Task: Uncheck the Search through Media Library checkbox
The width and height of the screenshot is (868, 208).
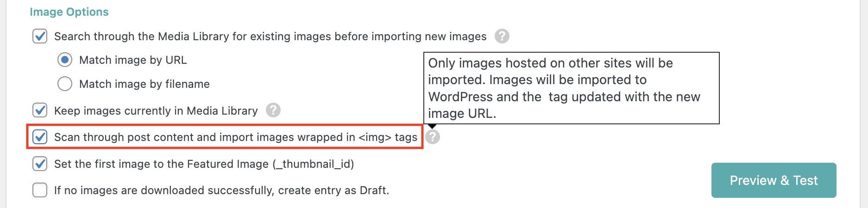Action: [x=40, y=36]
